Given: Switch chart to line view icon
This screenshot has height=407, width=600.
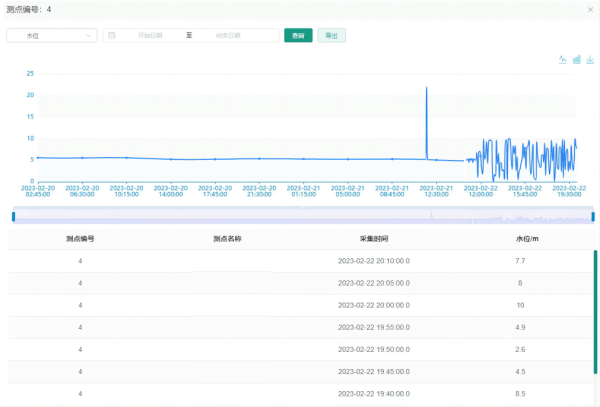Looking at the screenshot, I should 562,59.
